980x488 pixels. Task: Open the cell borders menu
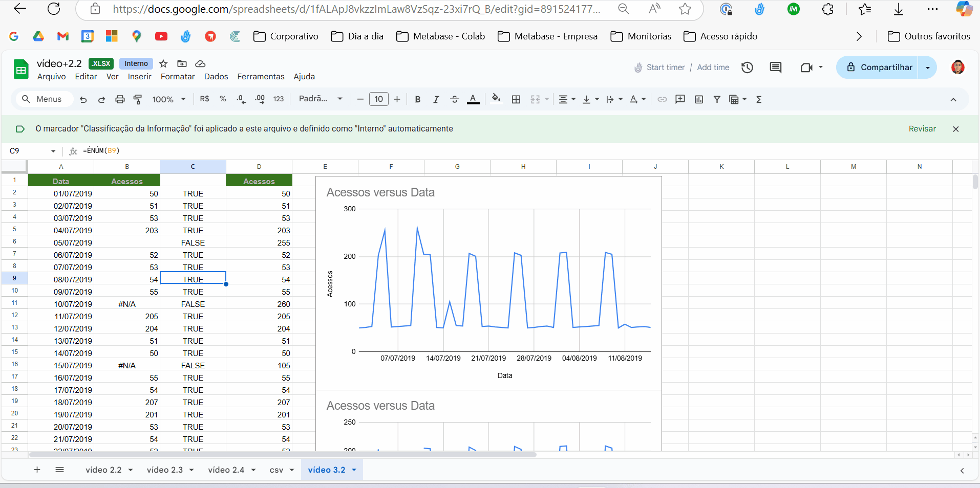click(x=516, y=99)
